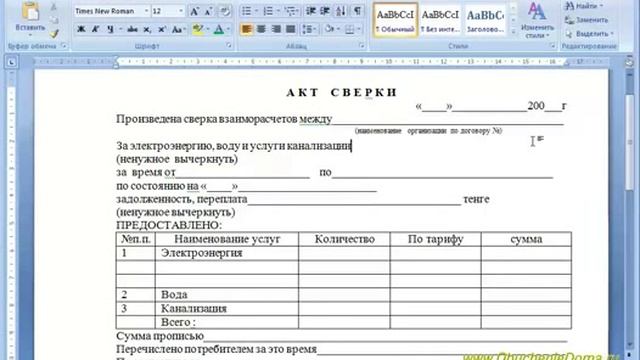640x360 pixels.
Task: Open the Change Case Aa menu
Action: [x=178, y=29]
